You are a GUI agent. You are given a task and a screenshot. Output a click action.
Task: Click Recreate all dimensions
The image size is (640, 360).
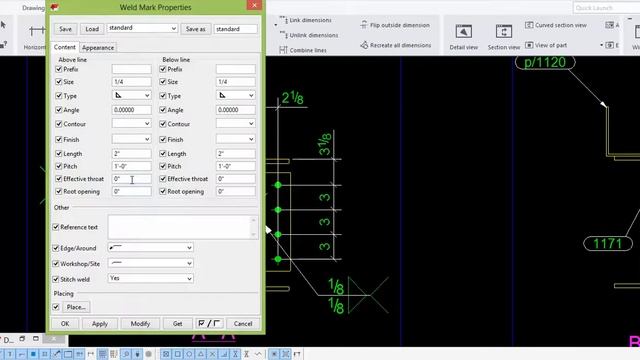[396, 45]
